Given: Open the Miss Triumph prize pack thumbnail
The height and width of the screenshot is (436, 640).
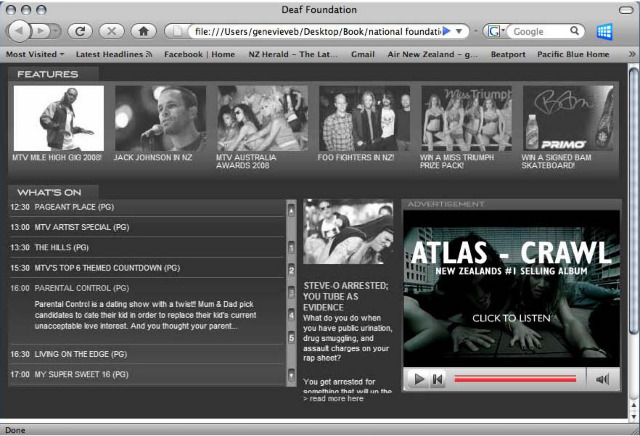Looking at the screenshot, I should coord(467,118).
